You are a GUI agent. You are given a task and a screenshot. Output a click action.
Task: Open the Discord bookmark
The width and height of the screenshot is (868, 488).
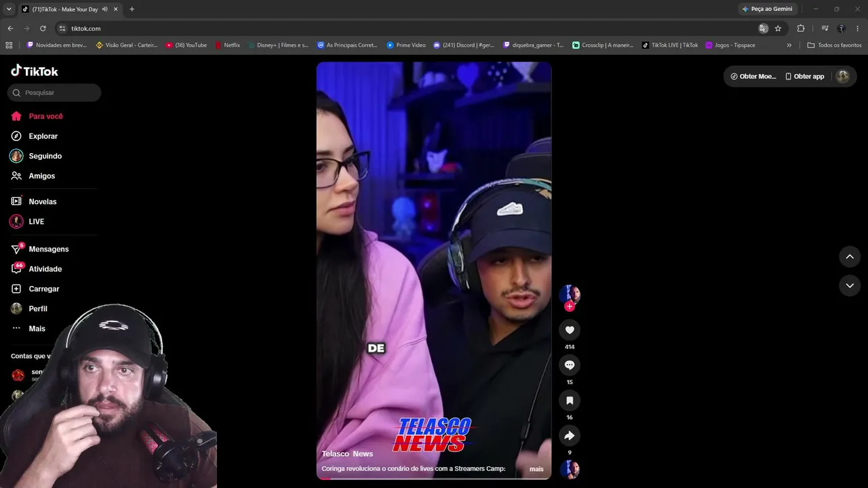[x=464, y=45]
